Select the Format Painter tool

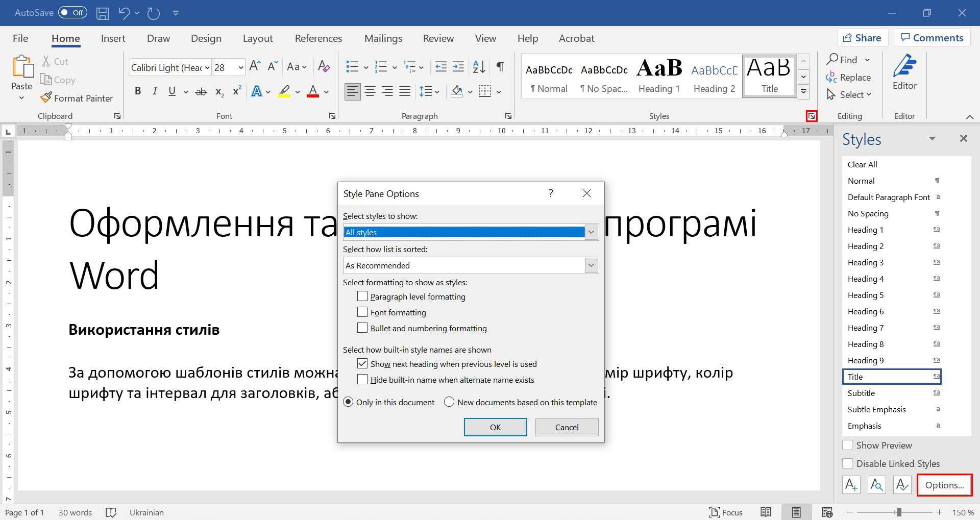[x=77, y=98]
